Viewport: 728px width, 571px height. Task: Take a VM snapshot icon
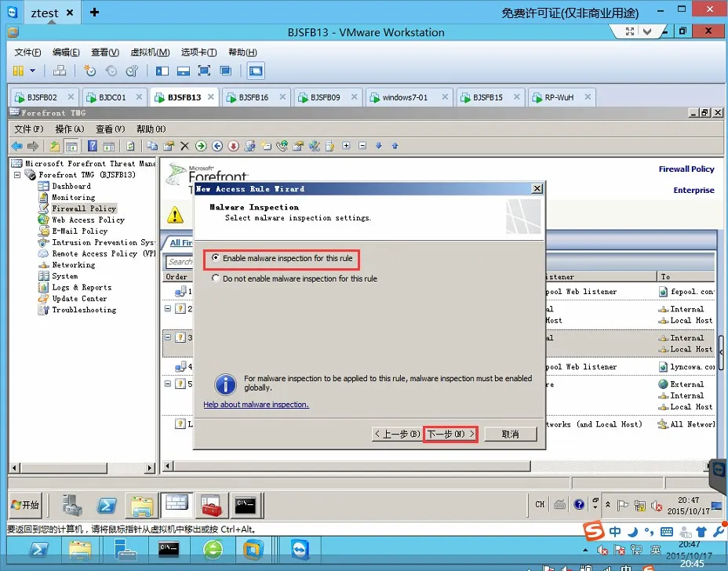coord(89,71)
